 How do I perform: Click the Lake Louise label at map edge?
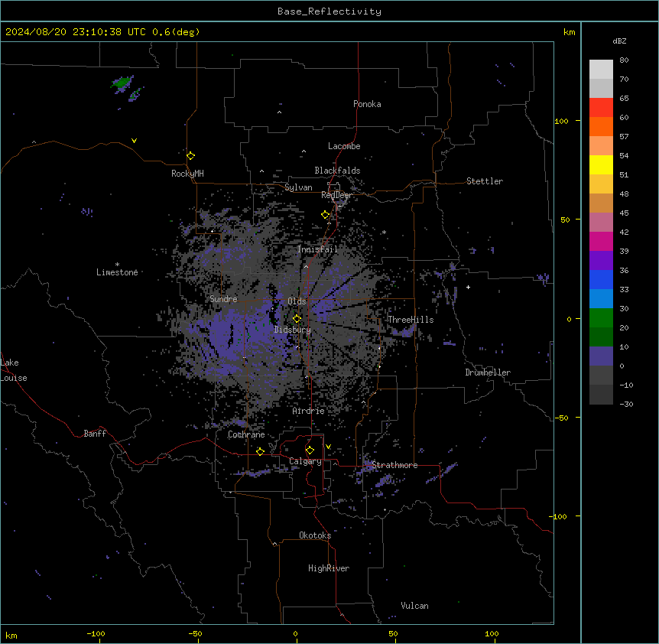coord(14,370)
